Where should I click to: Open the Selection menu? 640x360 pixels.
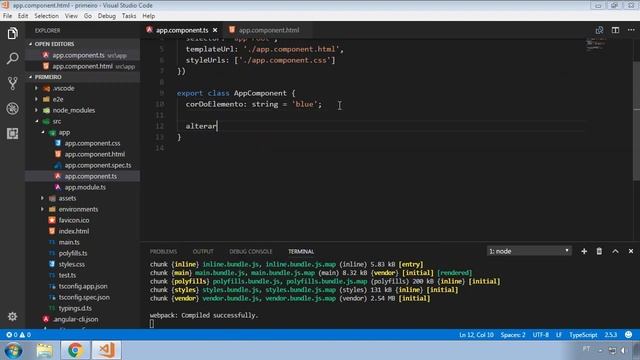coord(46,16)
